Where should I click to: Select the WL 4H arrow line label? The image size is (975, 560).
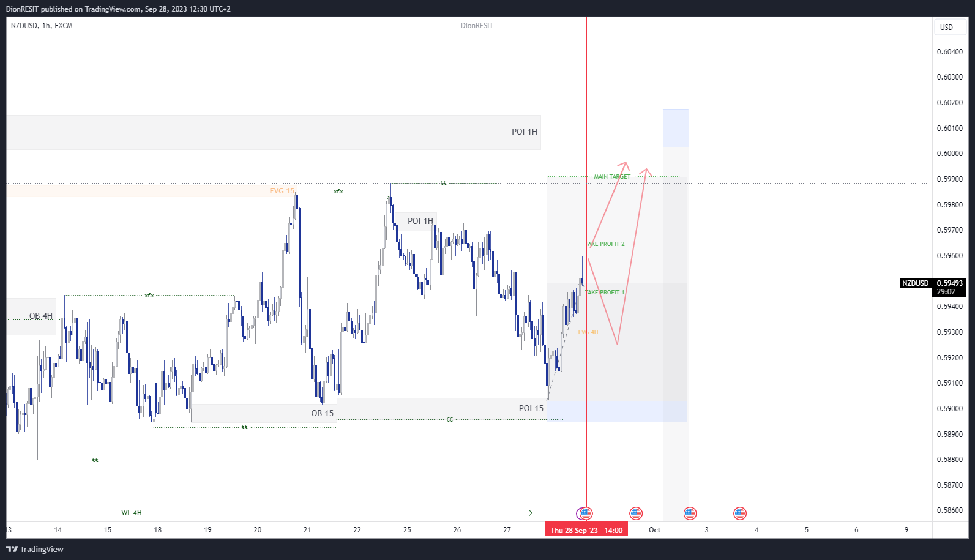(132, 513)
